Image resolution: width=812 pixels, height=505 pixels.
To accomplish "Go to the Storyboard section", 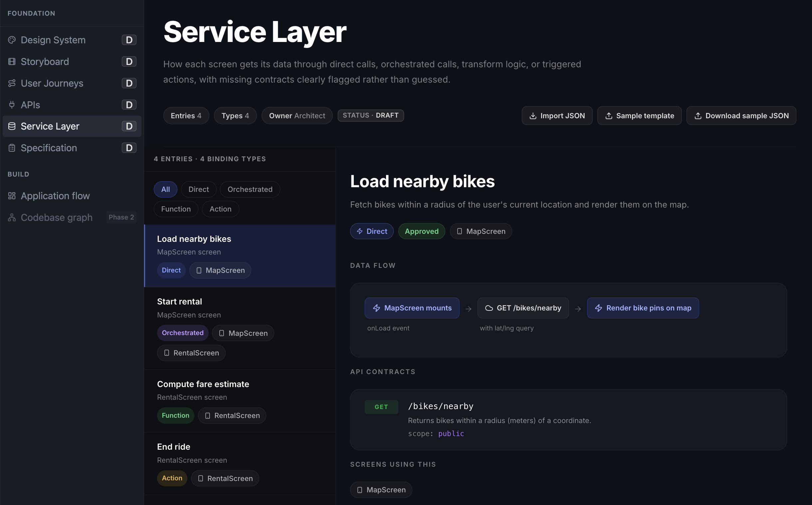I will point(72,61).
